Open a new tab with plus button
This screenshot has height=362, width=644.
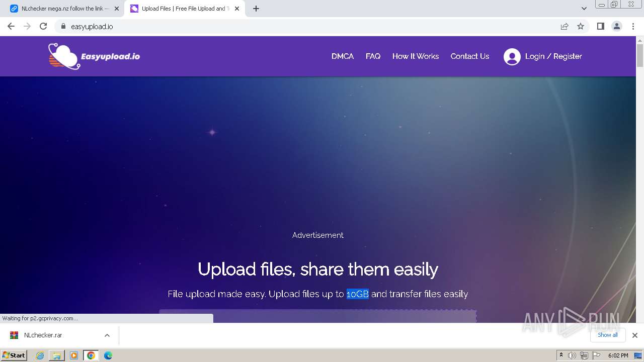point(256,9)
